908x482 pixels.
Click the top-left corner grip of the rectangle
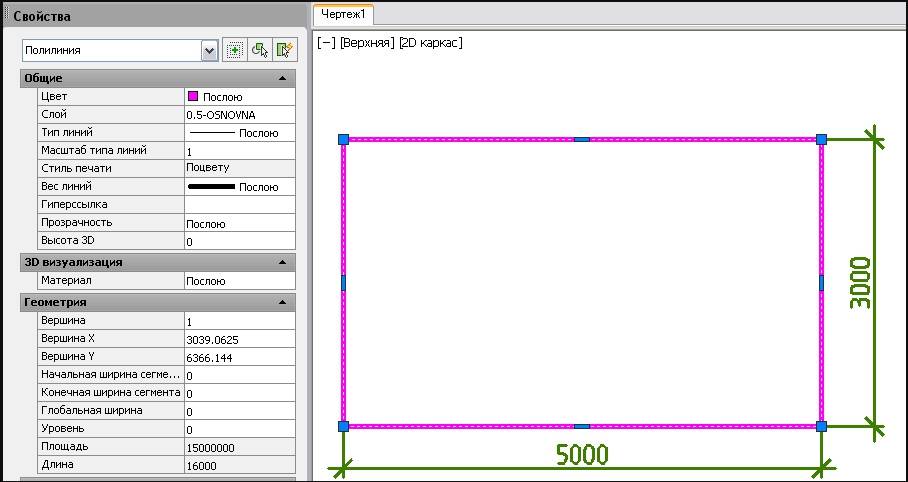tap(343, 140)
